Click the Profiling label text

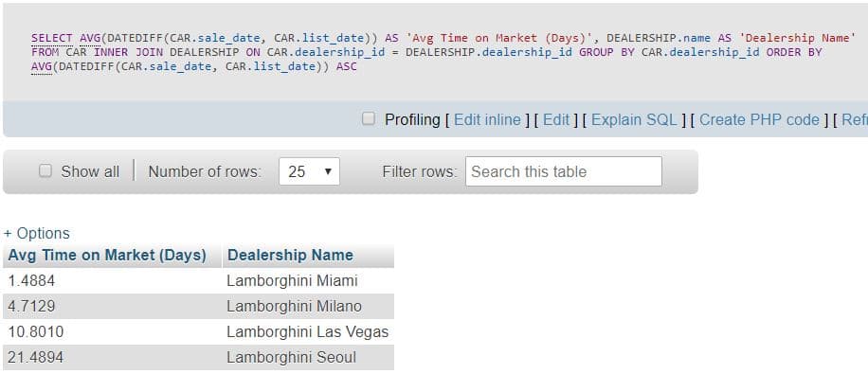(412, 120)
